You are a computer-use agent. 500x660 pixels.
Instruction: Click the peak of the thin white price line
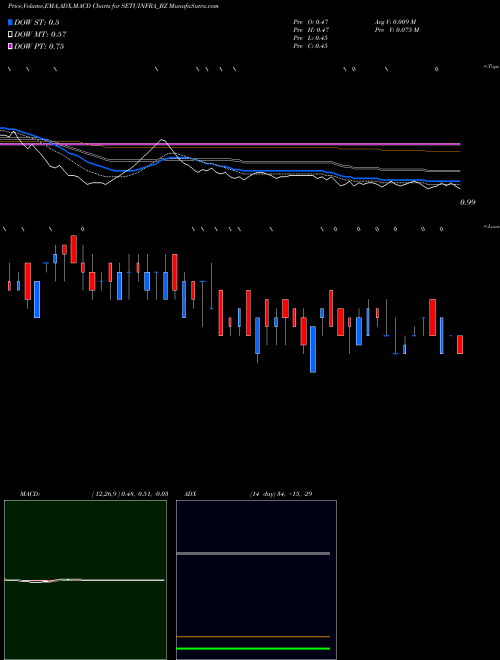(163, 140)
